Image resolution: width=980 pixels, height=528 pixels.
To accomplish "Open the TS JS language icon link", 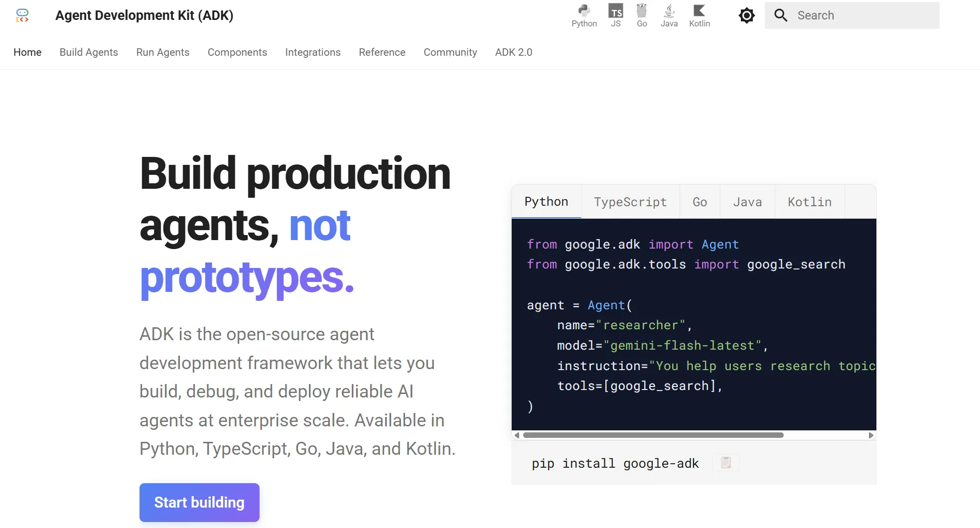I will pyautogui.click(x=616, y=15).
